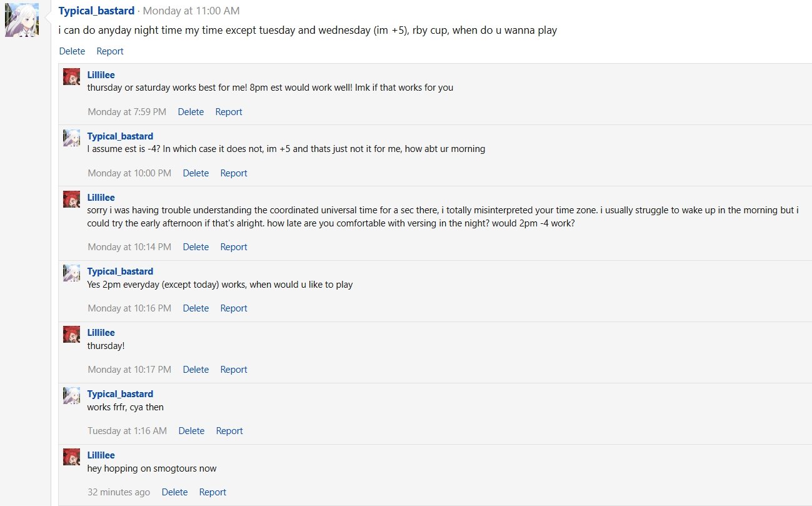Click Typical_bastard's avatar on the 'Yes 2pm everyday' comment
812x506 pixels.
(x=72, y=273)
